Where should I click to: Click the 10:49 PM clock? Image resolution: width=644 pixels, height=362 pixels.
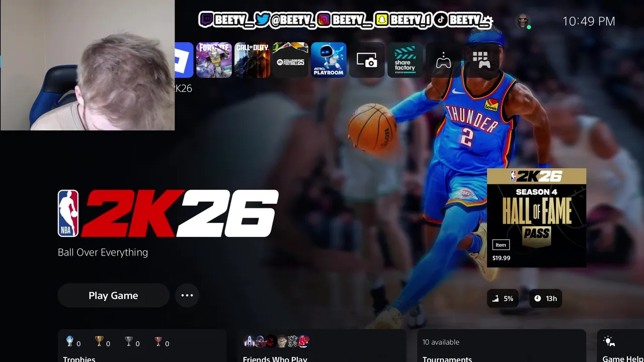click(x=589, y=21)
